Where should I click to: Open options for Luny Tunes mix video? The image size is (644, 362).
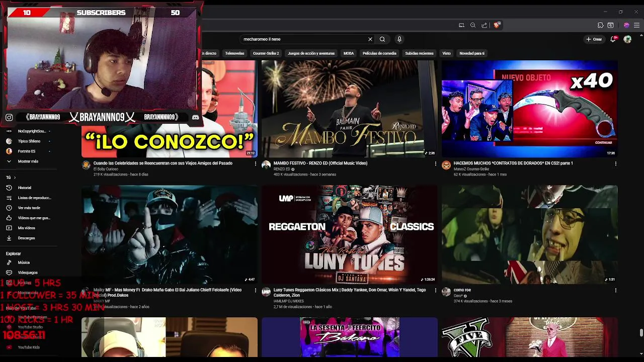[x=435, y=290]
